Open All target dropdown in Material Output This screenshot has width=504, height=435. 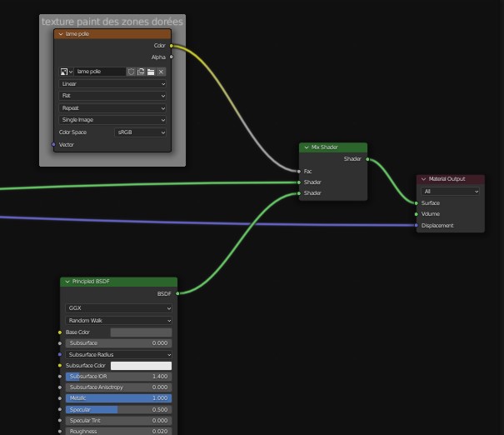click(450, 192)
